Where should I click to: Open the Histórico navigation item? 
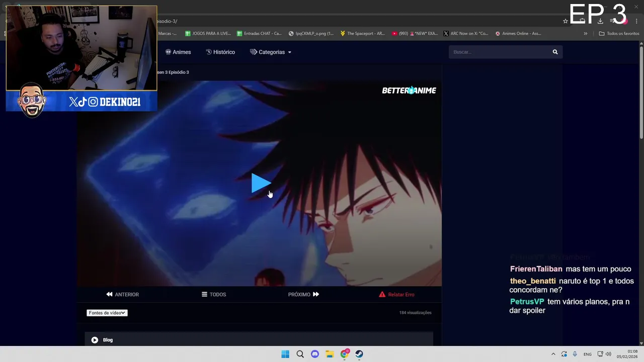pos(220,52)
